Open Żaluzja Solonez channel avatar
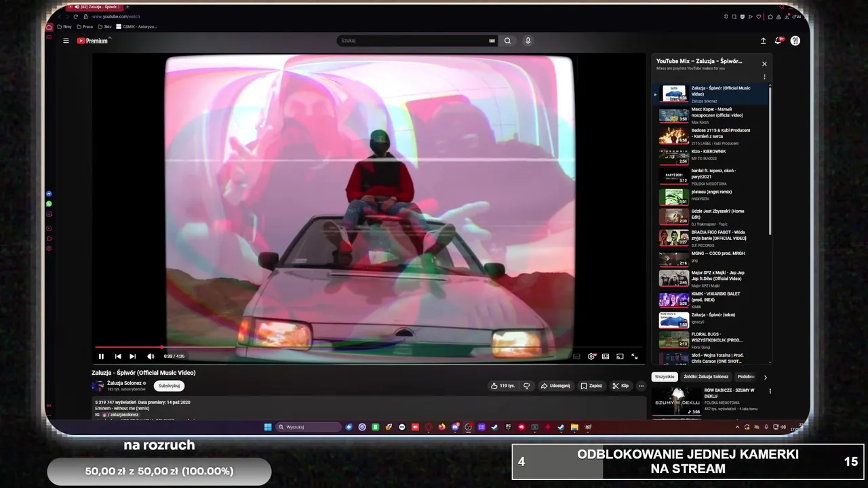868x488 pixels. pyautogui.click(x=98, y=386)
